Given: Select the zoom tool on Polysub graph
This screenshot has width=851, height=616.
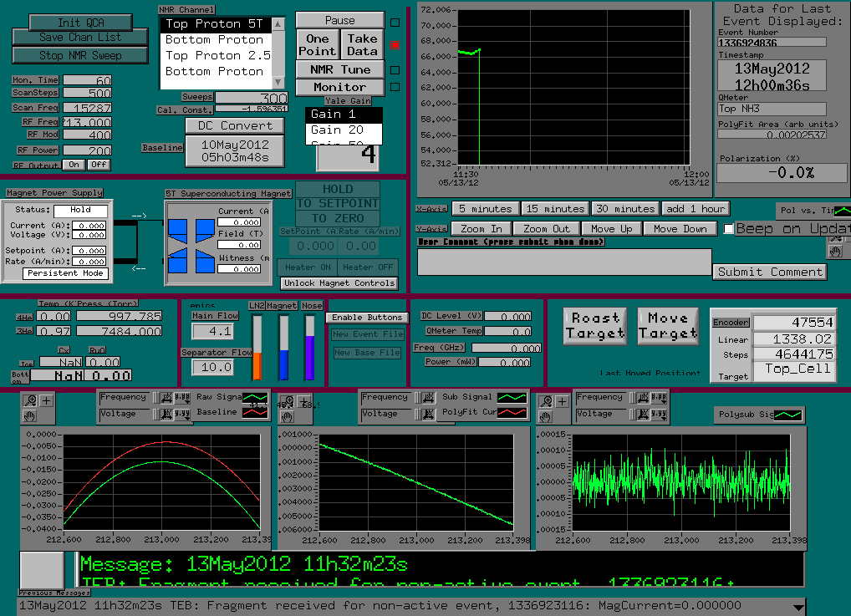Looking at the screenshot, I should [x=545, y=402].
